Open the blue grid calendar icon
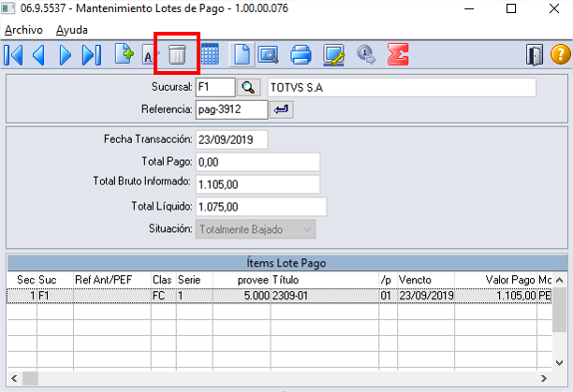 [x=210, y=54]
